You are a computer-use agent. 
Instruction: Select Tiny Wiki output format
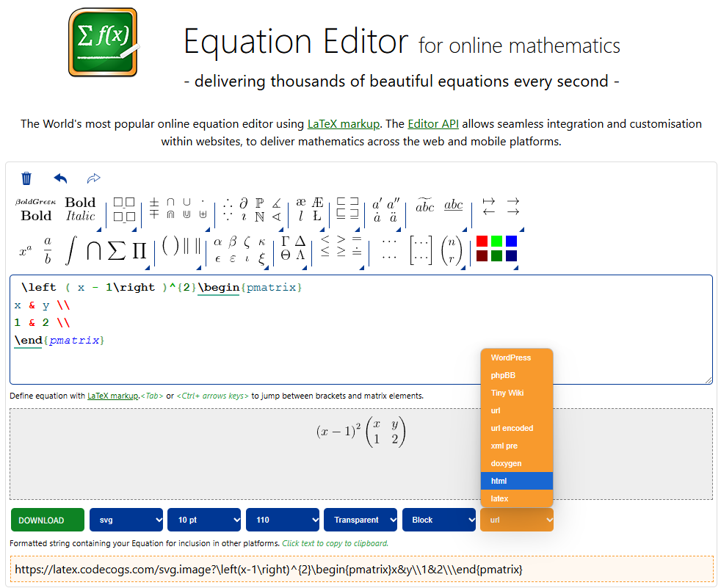pos(517,393)
